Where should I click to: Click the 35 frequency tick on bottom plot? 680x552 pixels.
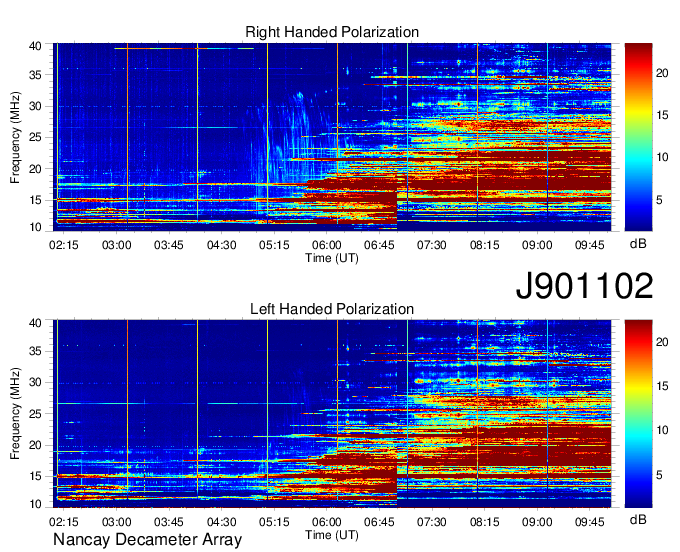click(x=35, y=352)
